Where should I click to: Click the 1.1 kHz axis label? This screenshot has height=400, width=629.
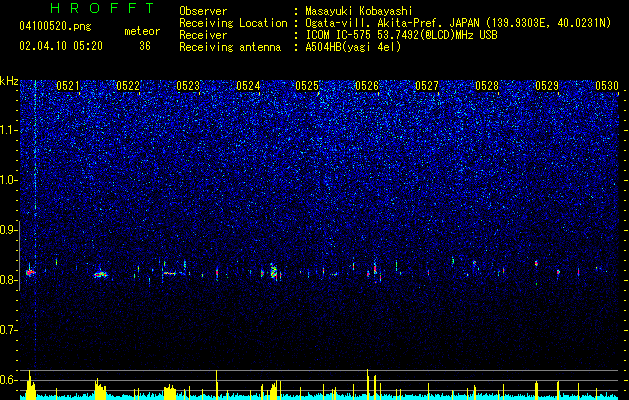pos(9,130)
